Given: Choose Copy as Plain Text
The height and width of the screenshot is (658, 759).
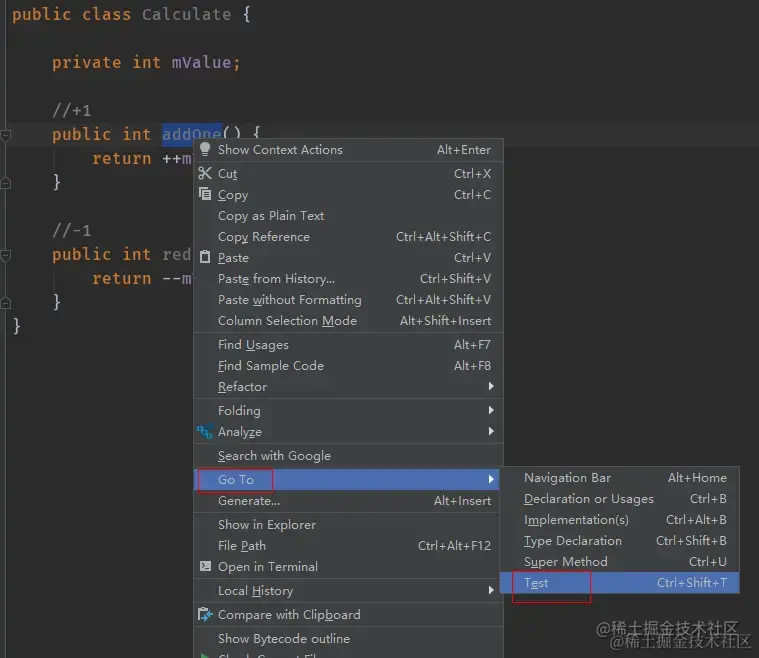Looking at the screenshot, I should (349, 215).
